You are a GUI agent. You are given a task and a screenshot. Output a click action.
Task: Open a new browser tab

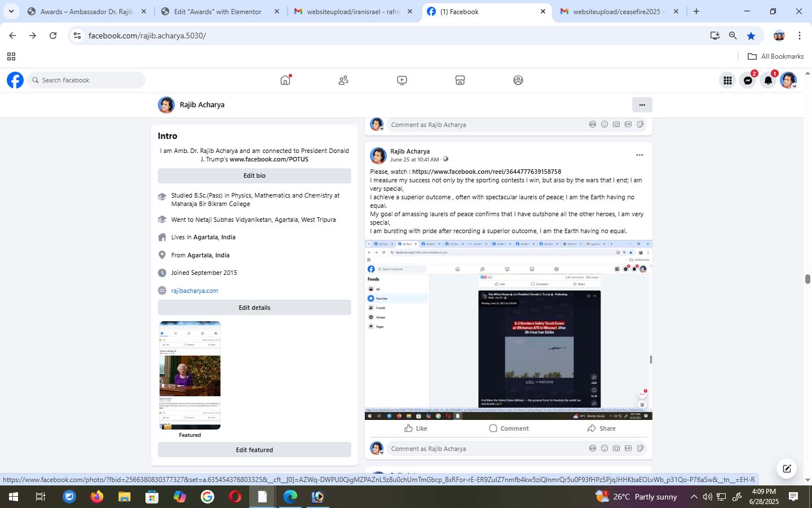click(696, 11)
